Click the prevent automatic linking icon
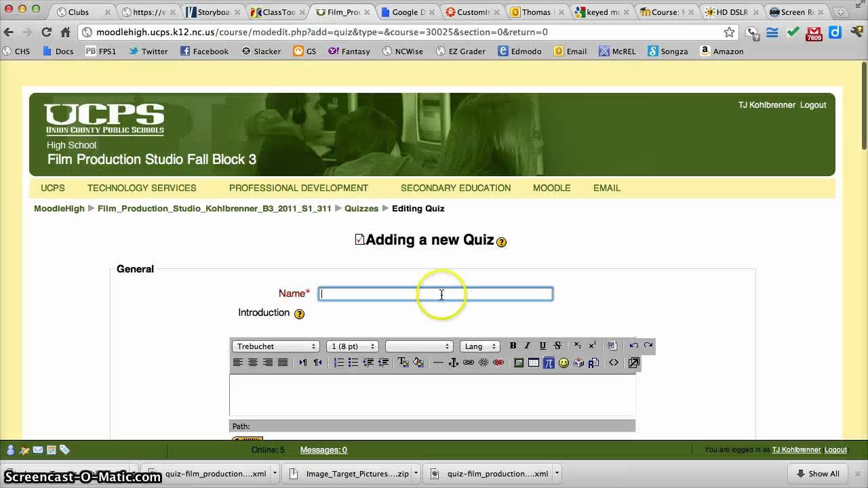The image size is (868, 488). click(x=498, y=363)
